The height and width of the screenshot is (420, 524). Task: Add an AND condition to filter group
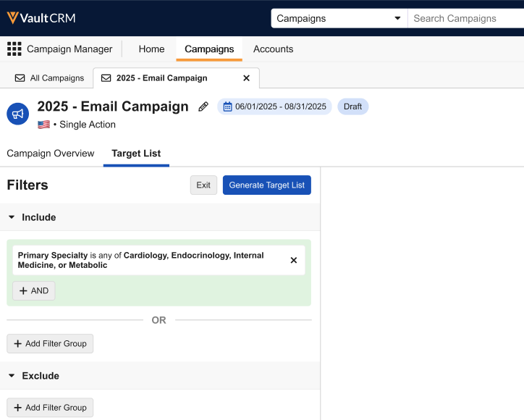click(x=34, y=290)
